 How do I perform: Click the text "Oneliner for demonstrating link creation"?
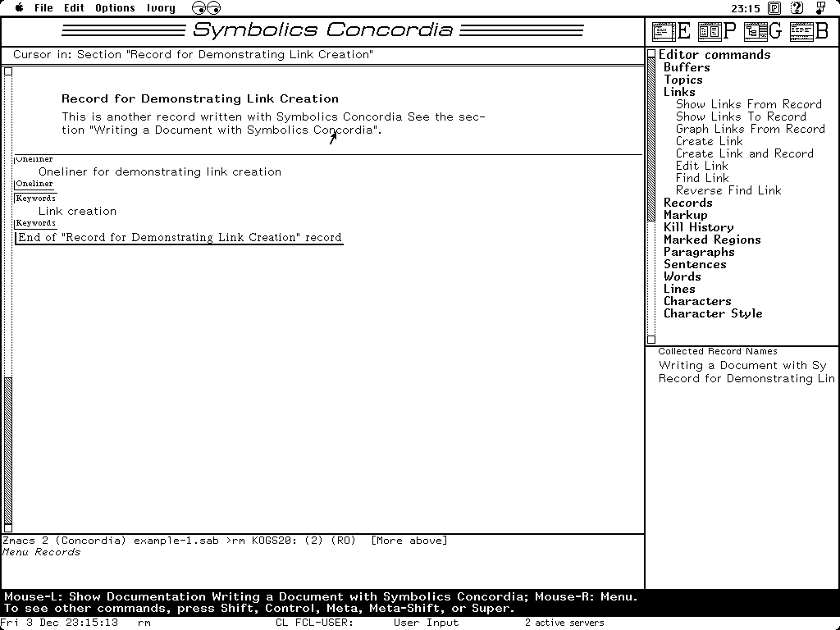(x=160, y=172)
